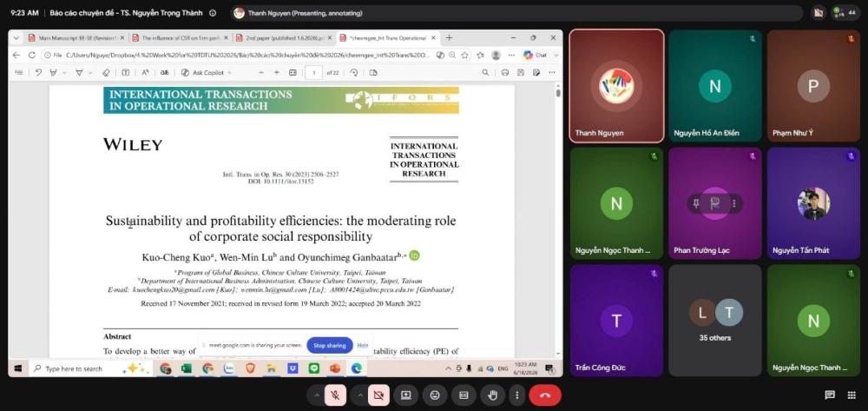The image size is (868, 411).
Task: Open the Page view options icon
Action: pos(373,73)
